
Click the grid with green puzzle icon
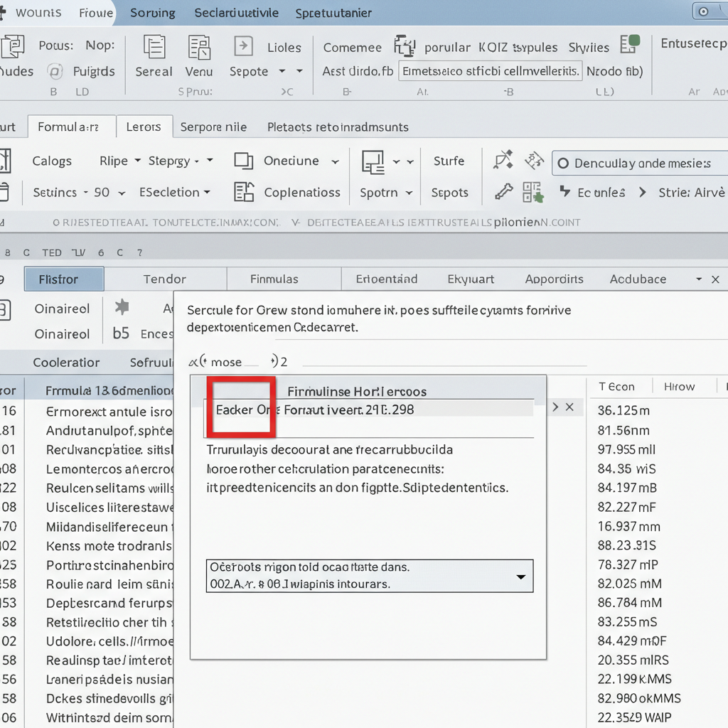(533, 192)
